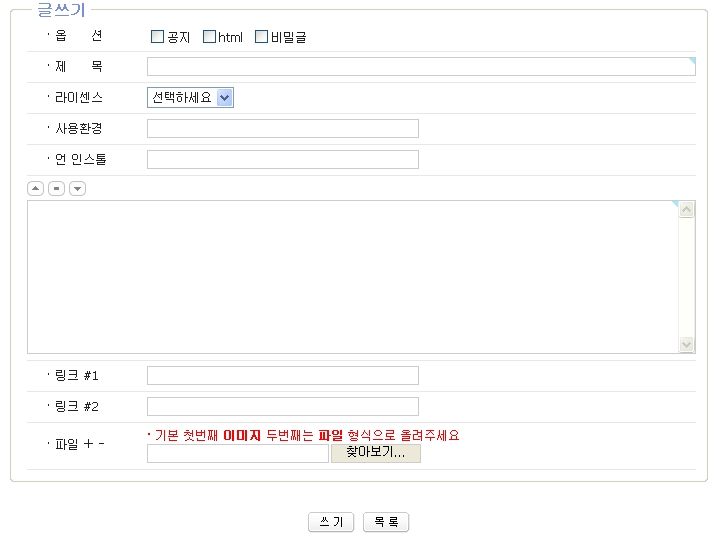This screenshot has width=717, height=546.
Task: Toggle the html checkbox
Action: point(209,37)
